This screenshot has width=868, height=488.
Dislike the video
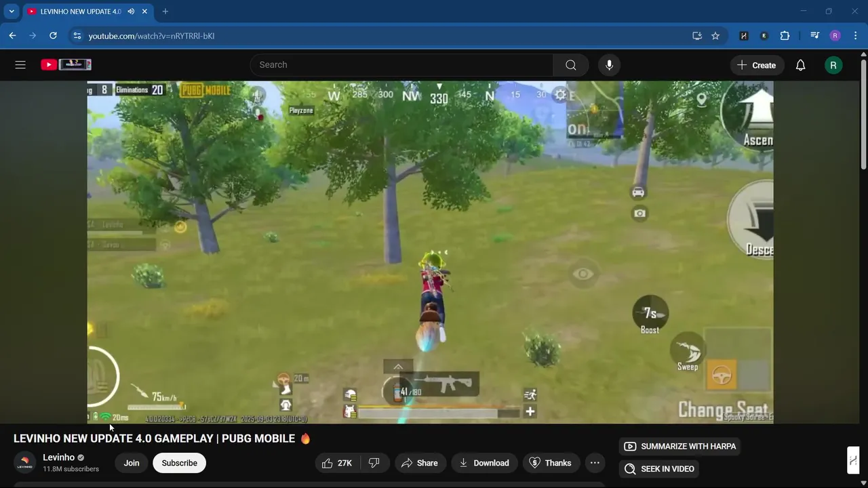(x=374, y=463)
